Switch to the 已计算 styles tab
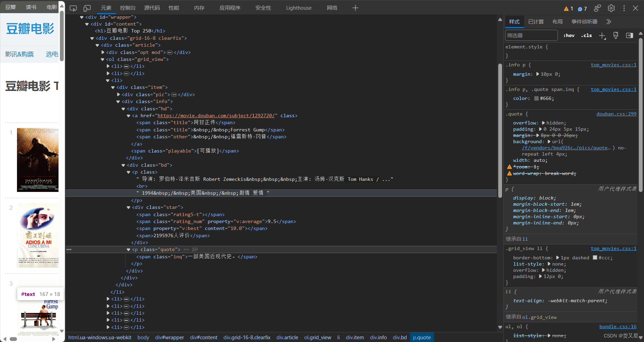This screenshot has width=644, height=342. coord(536,22)
